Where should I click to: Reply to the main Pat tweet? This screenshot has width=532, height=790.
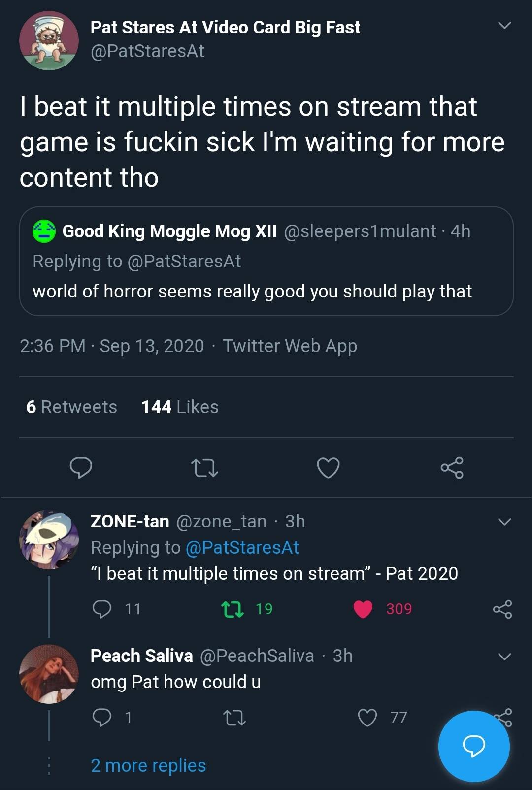[x=81, y=467]
